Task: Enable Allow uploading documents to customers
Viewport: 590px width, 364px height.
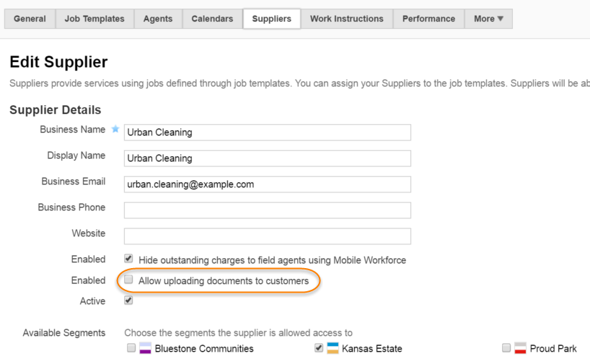Action: 128,280
